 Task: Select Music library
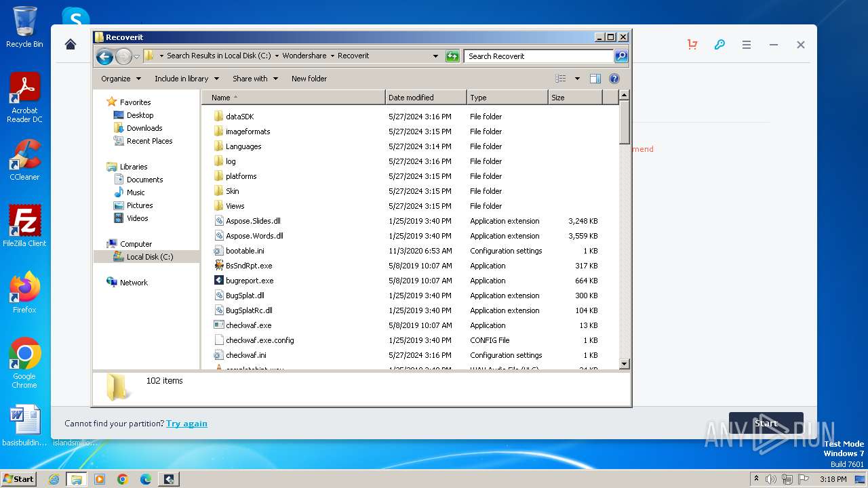click(x=136, y=192)
